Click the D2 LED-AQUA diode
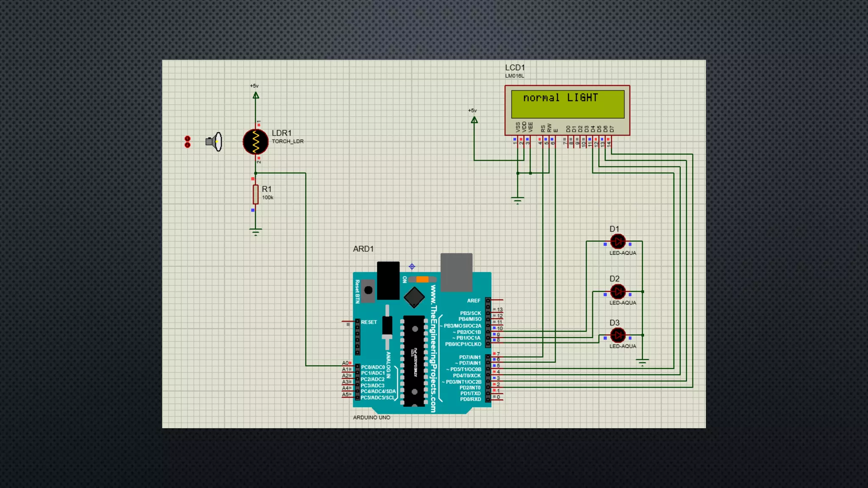The width and height of the screenshot is (868, 488). pos(618,291)
